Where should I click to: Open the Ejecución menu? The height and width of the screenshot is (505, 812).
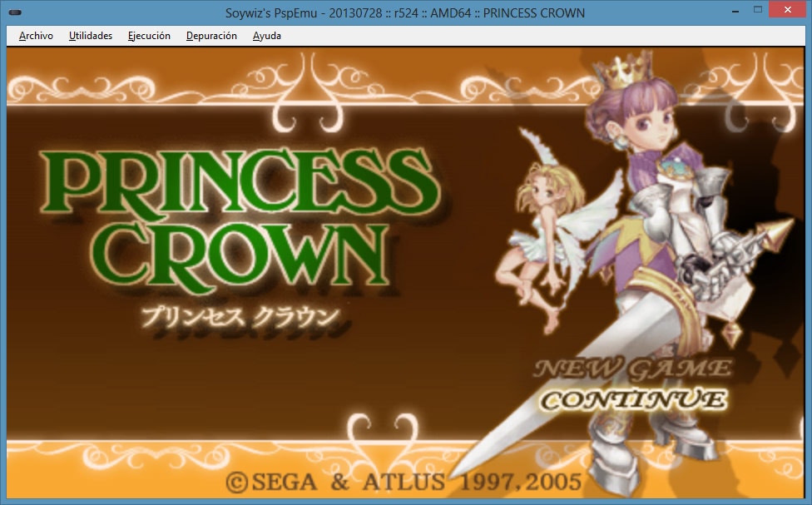point(149,36)
